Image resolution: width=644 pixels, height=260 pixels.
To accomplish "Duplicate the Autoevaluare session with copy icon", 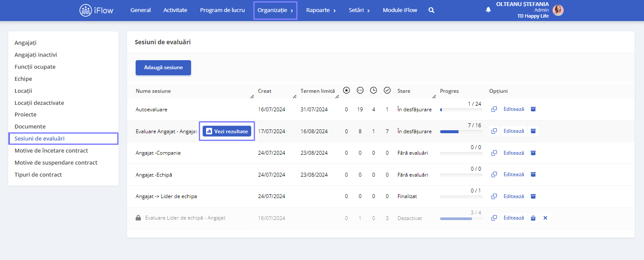I will (494, 109).
